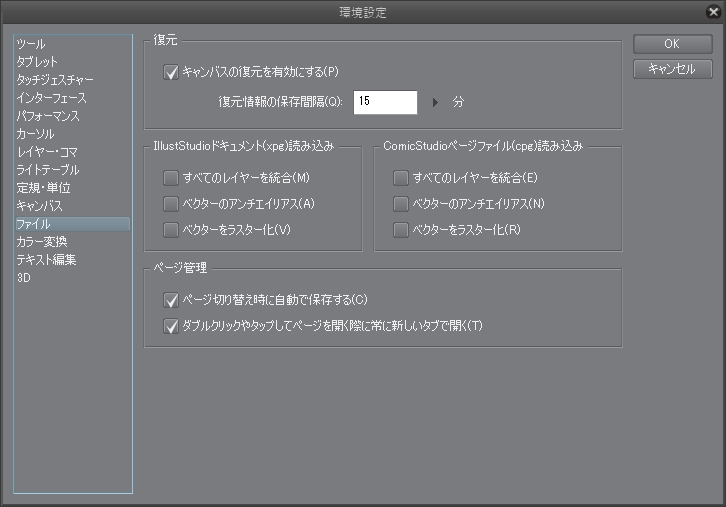This screenshot has width=726, height=507.
Task: Enable すべてのレイヤーを統合(M) for xpg import
Action: coord(171,178)
